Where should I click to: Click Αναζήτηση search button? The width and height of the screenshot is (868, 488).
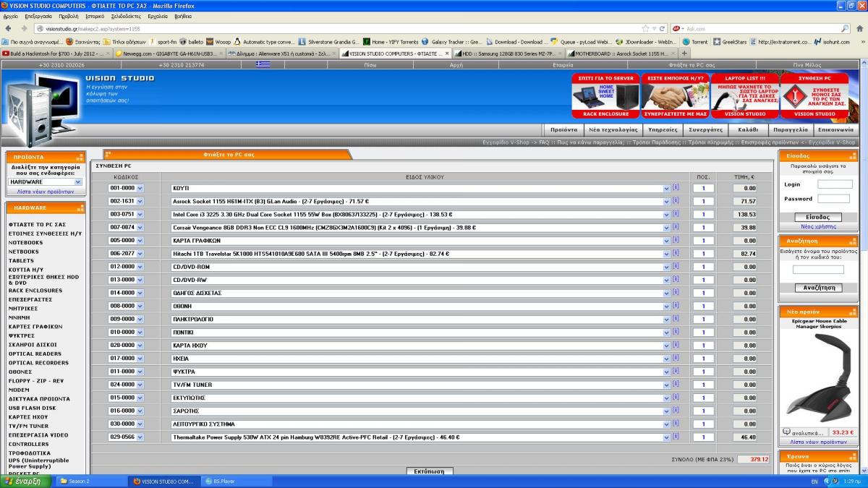(817, 288)
